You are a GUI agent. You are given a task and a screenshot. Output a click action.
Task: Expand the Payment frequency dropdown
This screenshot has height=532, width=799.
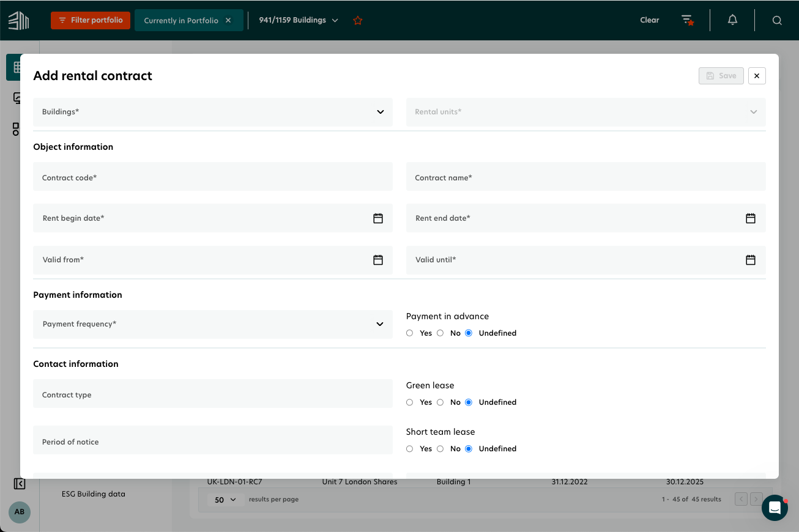pos(213,324)
